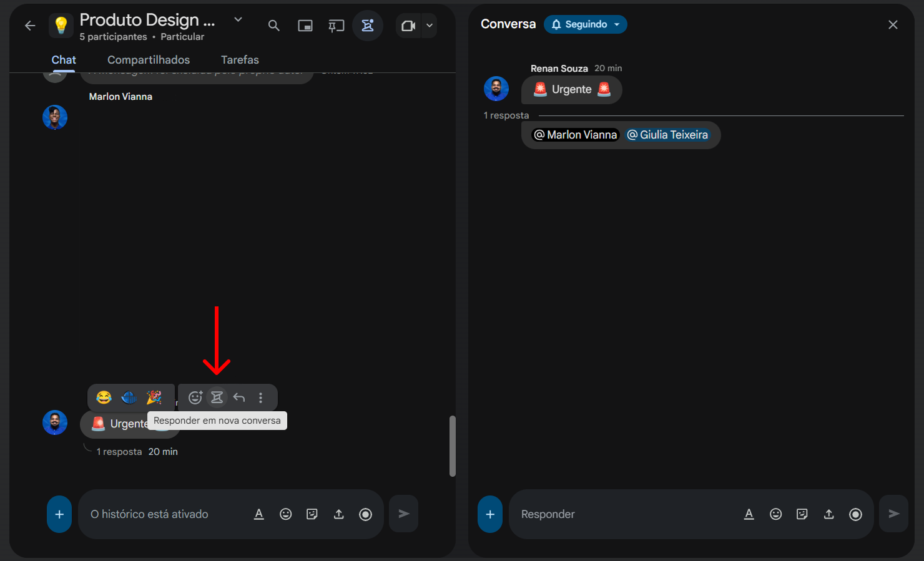
Task: Switch to the Tarefas tab
Action: pyautogui.click(x=240, y=60)
